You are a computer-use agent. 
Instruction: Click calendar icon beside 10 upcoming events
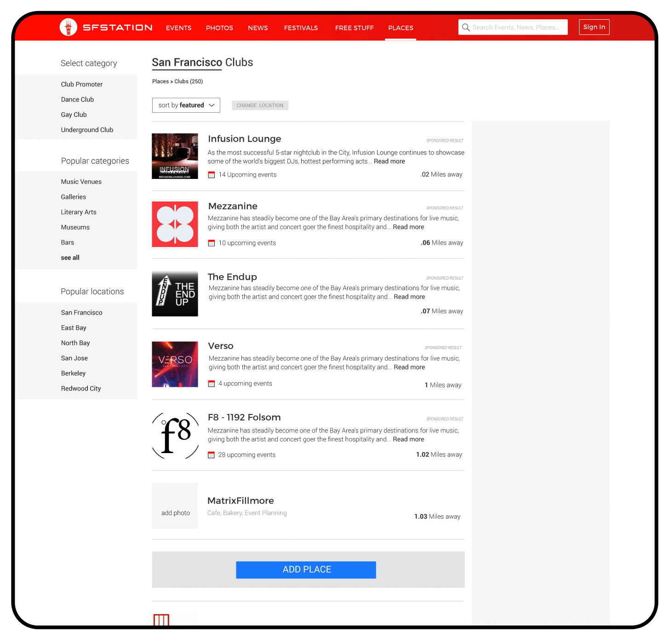point(212,243)
